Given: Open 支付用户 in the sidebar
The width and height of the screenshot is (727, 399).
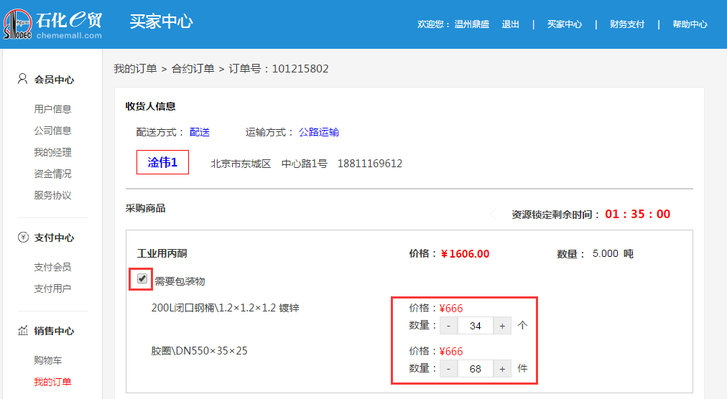Looking at the screenshot, I should 52,288.
